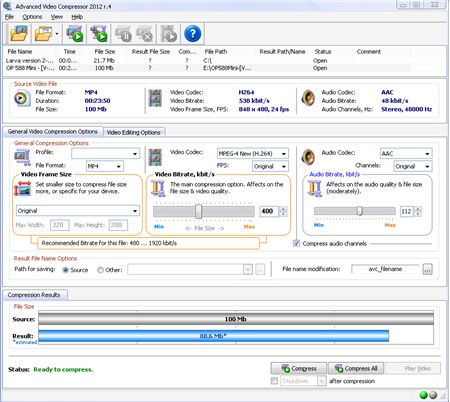Image resolution: width=450 pixels, height=402 pixels.
Task: Switch to Video Editing Options tab
Action: [134, 133]
